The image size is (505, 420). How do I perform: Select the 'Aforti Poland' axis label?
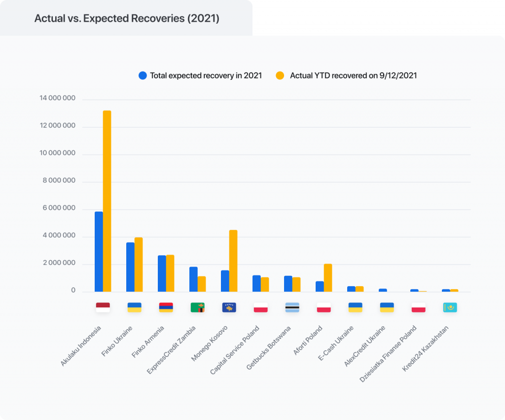point(308,340)
